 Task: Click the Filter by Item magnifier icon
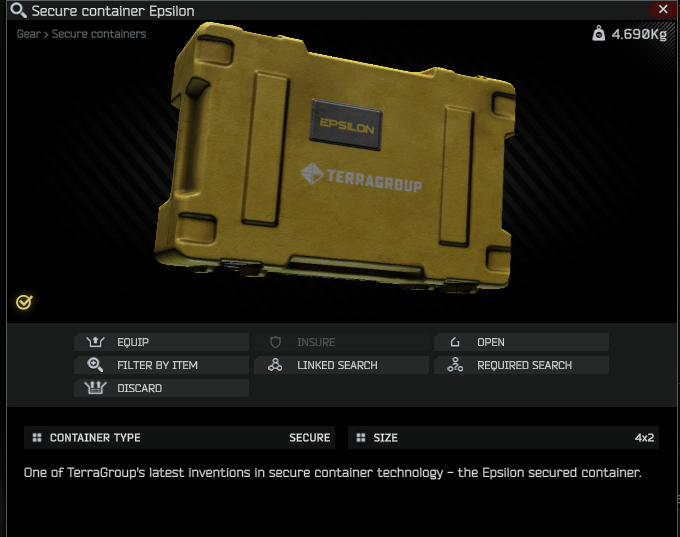pos(95,365)
